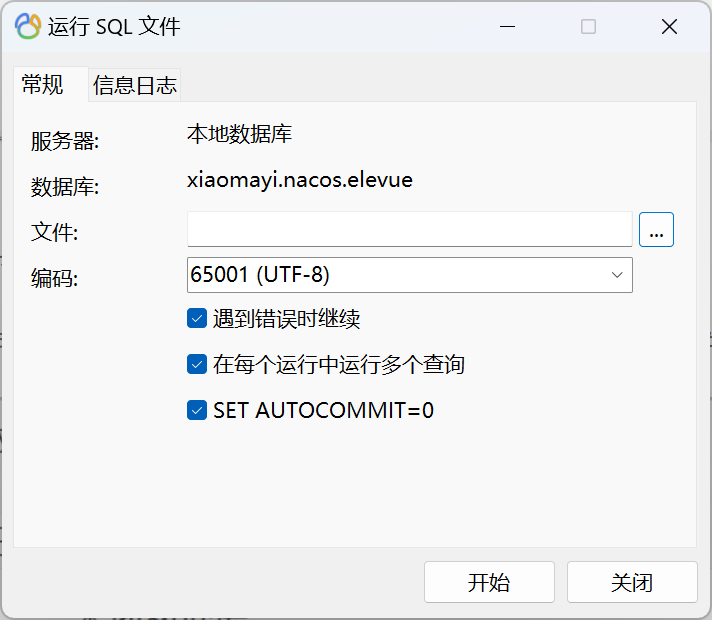Open file browser with the ellipsis button

(x=656, y=229)
